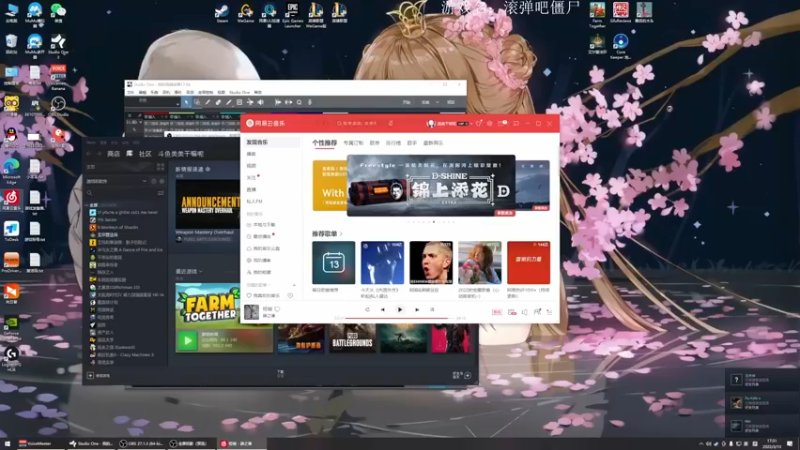
Task: Click NetEase Cloud Music search field
Action: pyautogui.click(x=361, y=123)
